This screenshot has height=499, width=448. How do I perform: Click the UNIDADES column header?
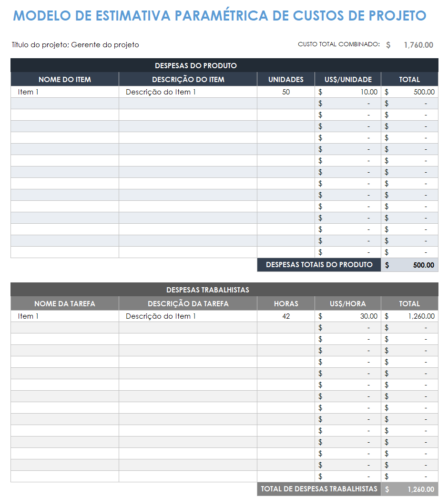[286, 79]
